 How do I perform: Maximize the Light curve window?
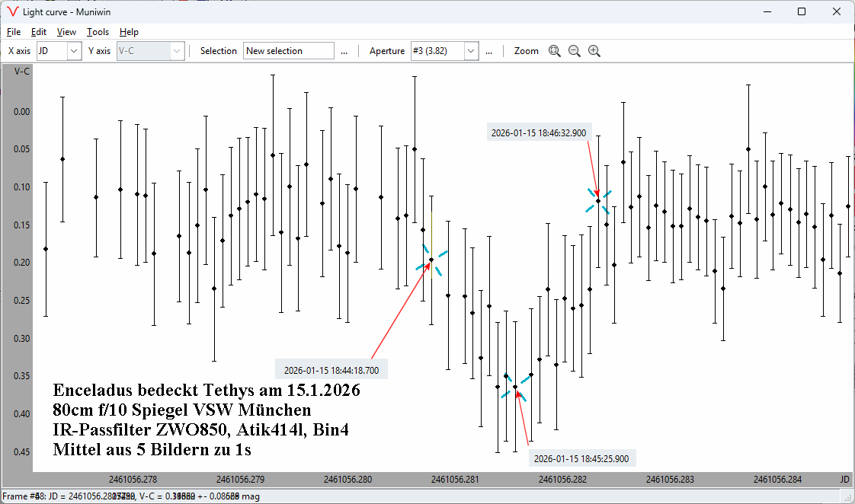pos(802,12)
